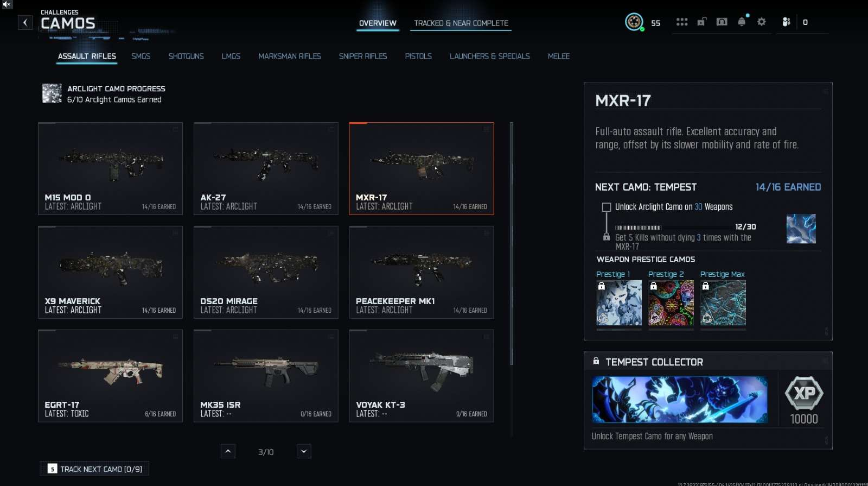Click the Prestige Max camo swatch
Image resolution: width=868 pixels, height=486 pixels.
(x=723, y=303)
